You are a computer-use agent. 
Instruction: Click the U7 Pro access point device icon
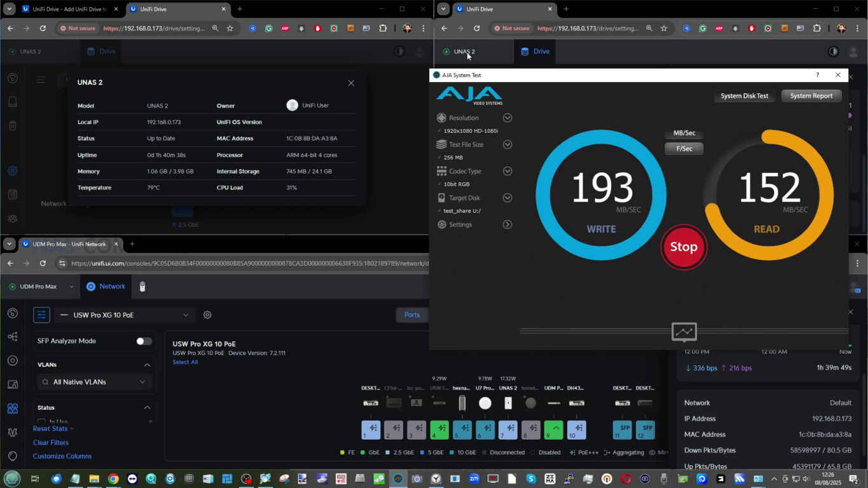click(x=485, y=403)
